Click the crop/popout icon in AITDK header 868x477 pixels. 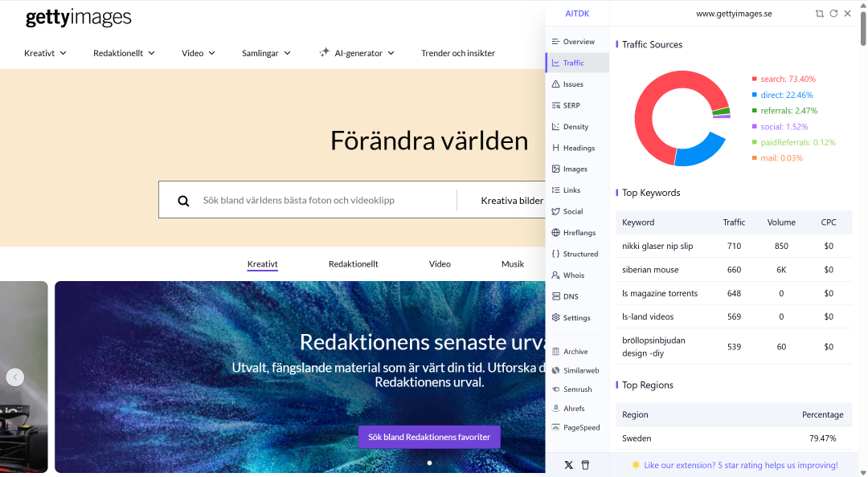click(819, 14)
